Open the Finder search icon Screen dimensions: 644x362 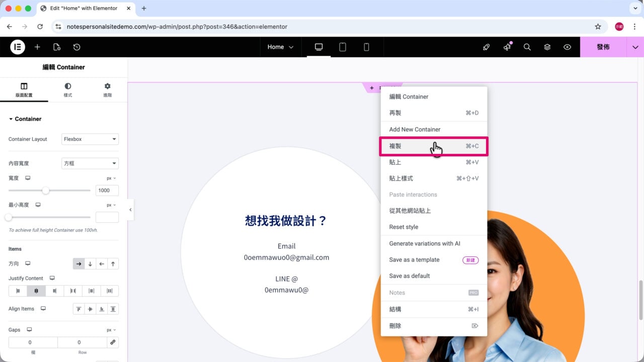(527, 47)
